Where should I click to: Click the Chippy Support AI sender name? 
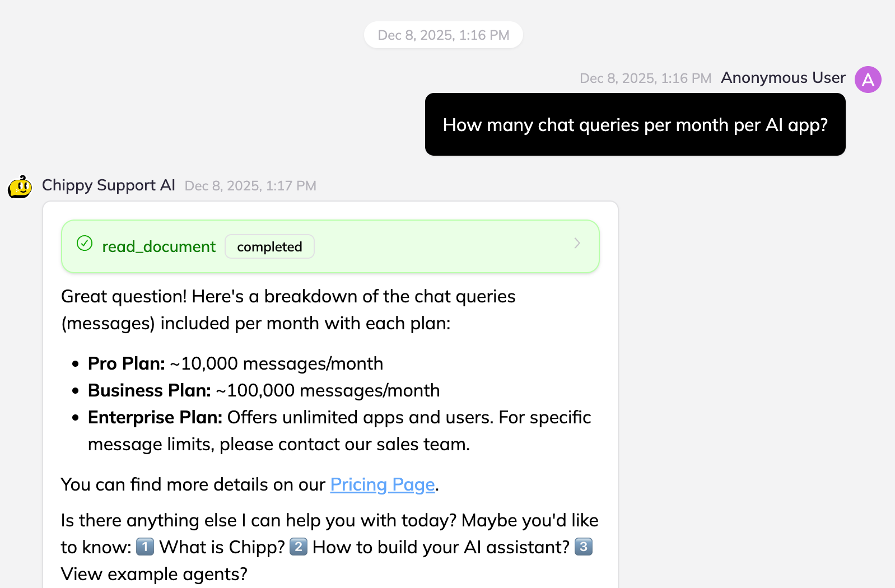(109, 185)
